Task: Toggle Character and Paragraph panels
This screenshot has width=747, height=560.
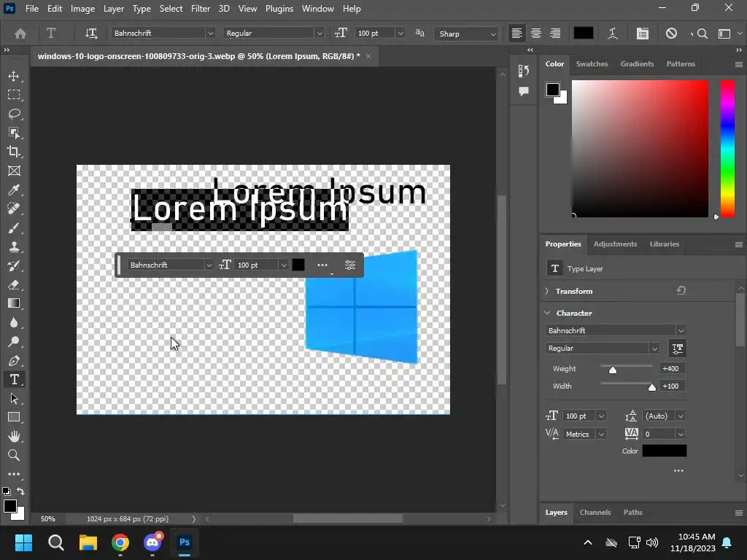Action: [642, 34]
